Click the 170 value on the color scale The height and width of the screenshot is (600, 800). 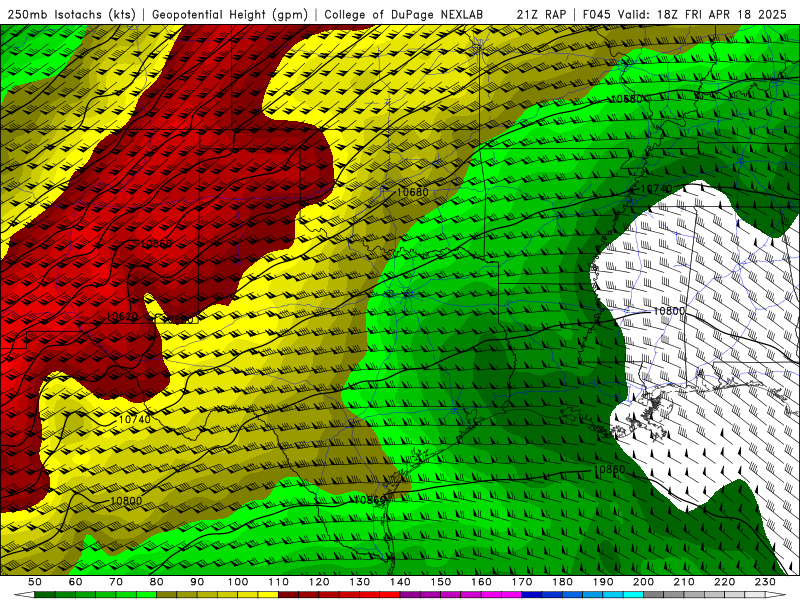(x=522, y=582)
